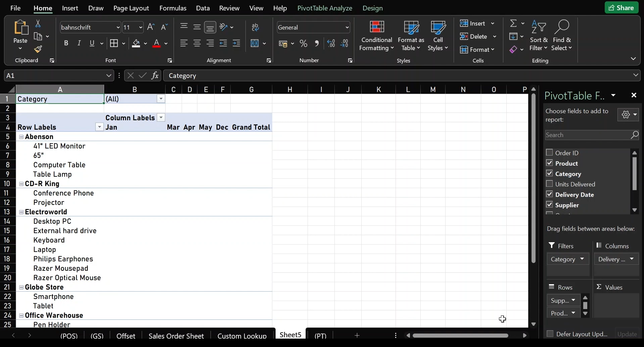
Task: Toggle Defer Layout Update checkbox
Action: click(x=550, y=334)
